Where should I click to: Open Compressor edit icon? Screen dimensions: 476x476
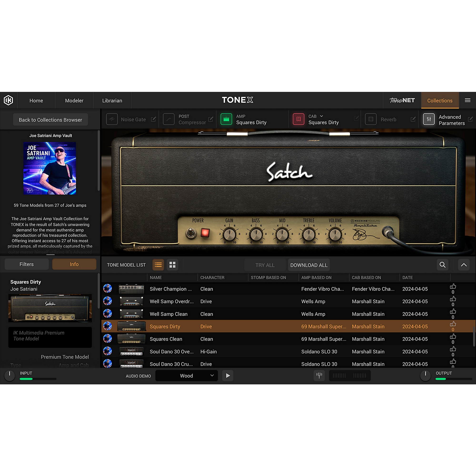point(210,119)
